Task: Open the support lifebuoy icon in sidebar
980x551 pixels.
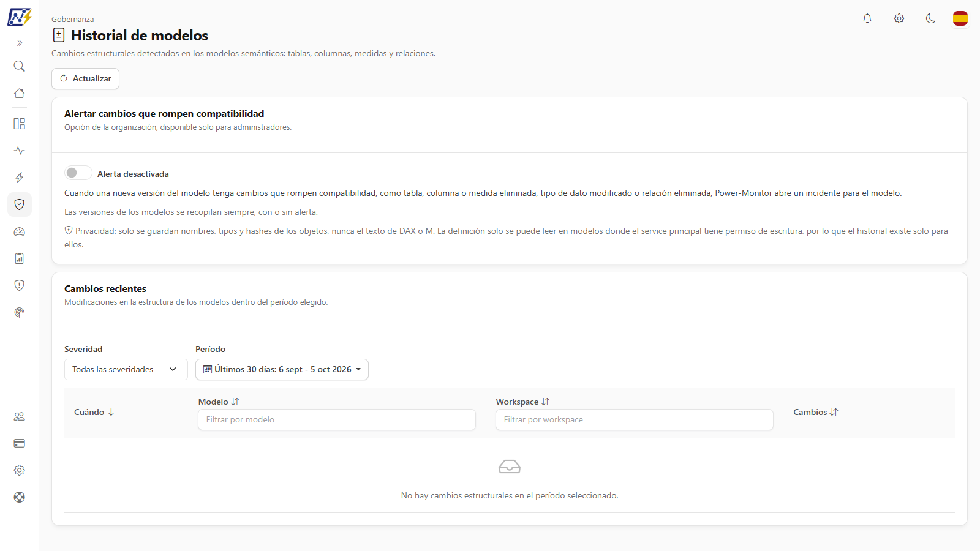Action: (20, 497)
